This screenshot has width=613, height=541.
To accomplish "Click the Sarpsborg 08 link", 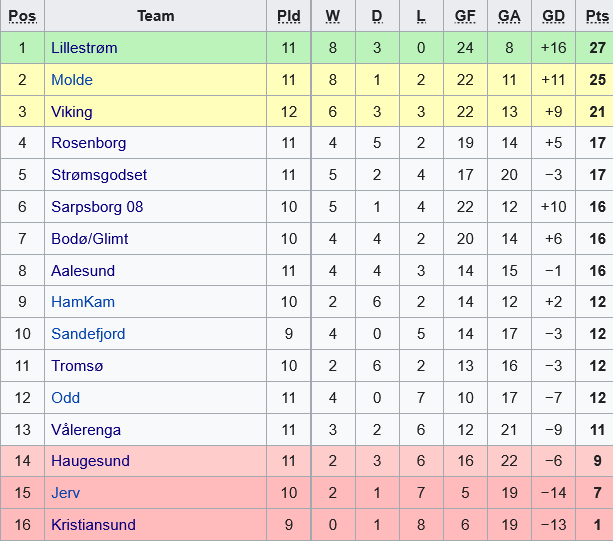I will [96, 207].
